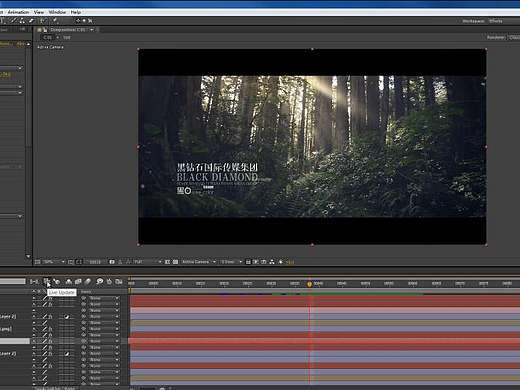Open the Composition tab dropdown arrow
The width and height of the screenshot is (520, 390).
coord(91,30)
